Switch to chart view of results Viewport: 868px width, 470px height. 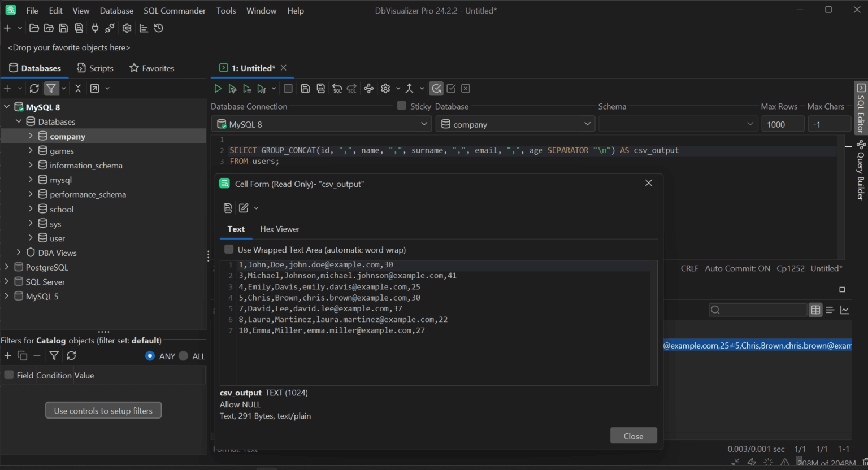(x=845, y=310)
